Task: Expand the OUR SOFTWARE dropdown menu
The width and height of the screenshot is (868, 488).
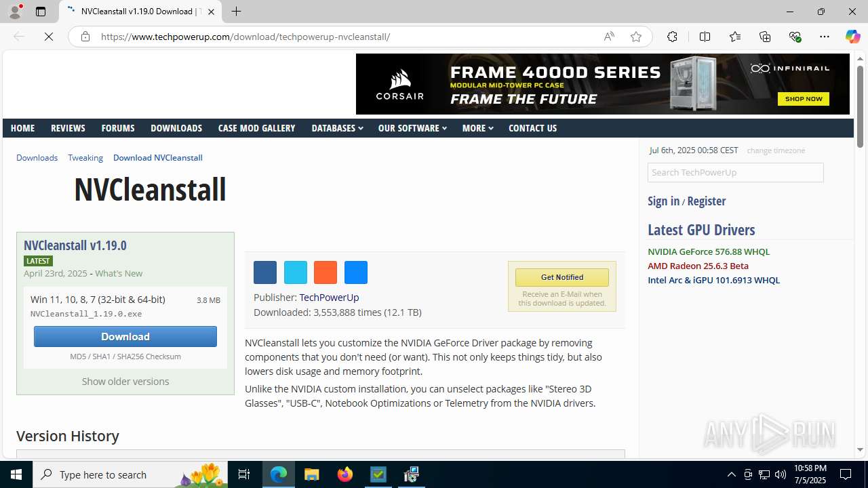Action: [412, 128]
